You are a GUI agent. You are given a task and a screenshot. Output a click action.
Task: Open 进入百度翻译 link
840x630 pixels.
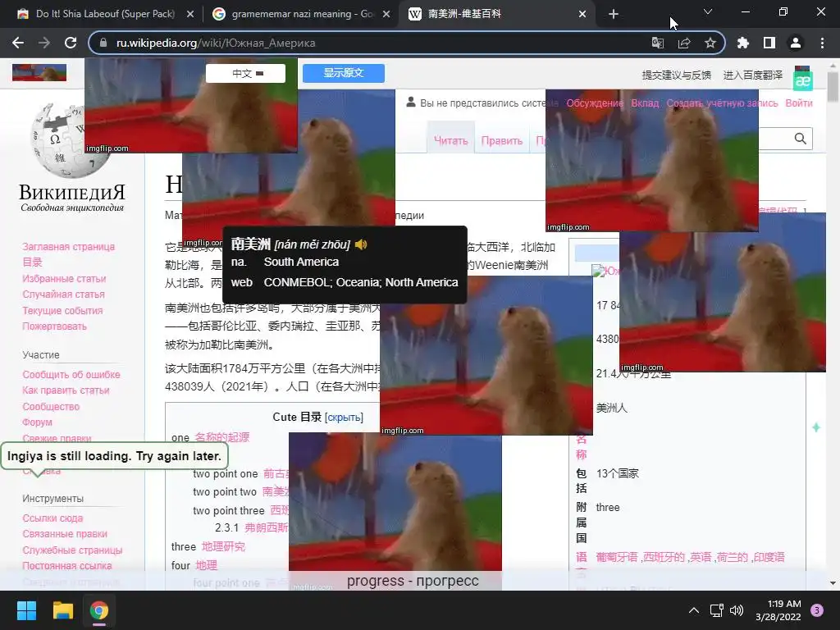(753, 75)
